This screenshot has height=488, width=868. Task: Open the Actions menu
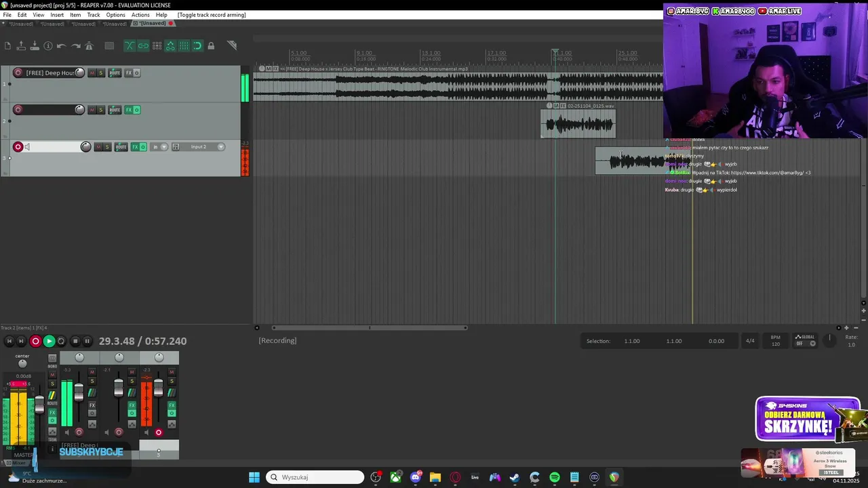[140, 14]
